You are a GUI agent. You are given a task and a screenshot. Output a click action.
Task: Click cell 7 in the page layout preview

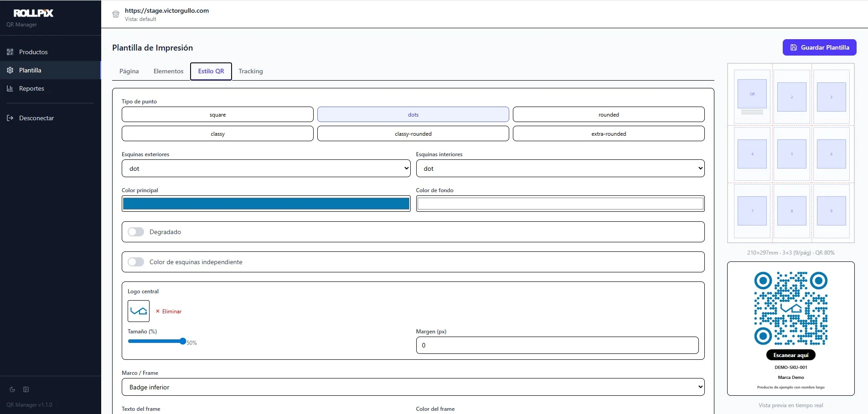752,211
